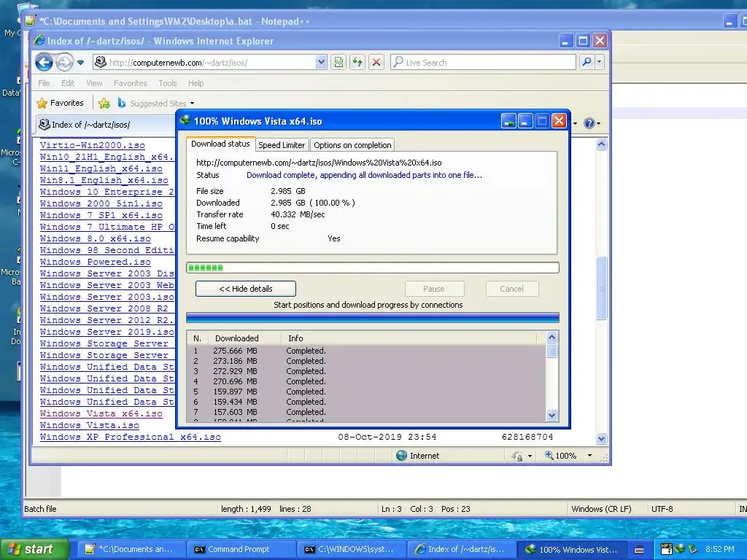Open the Edit menu in Internet Explorer
The height and width of the screenshot is (560, 747).
point(68,83)
